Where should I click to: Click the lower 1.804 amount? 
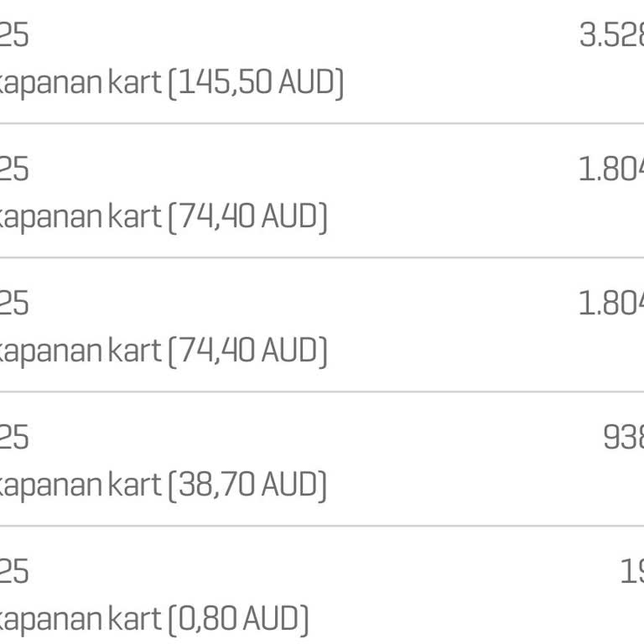pyautogui.click(x=611, y=304)
